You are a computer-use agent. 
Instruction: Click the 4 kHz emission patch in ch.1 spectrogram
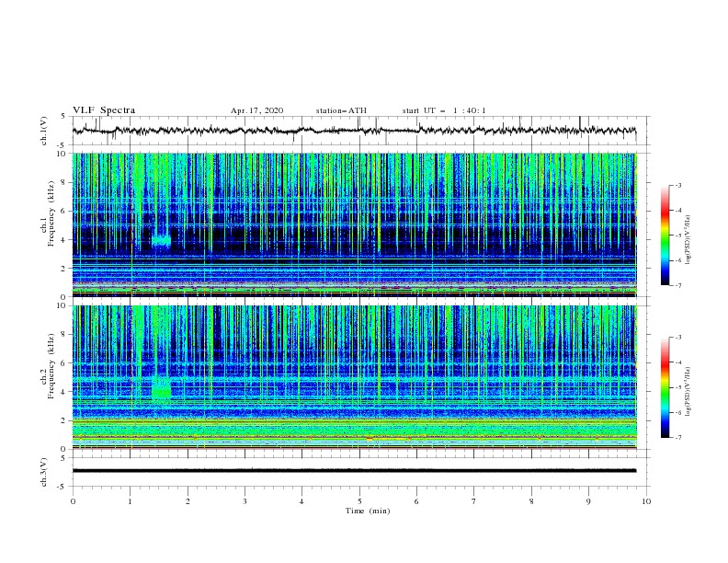[x=161, y=241]
